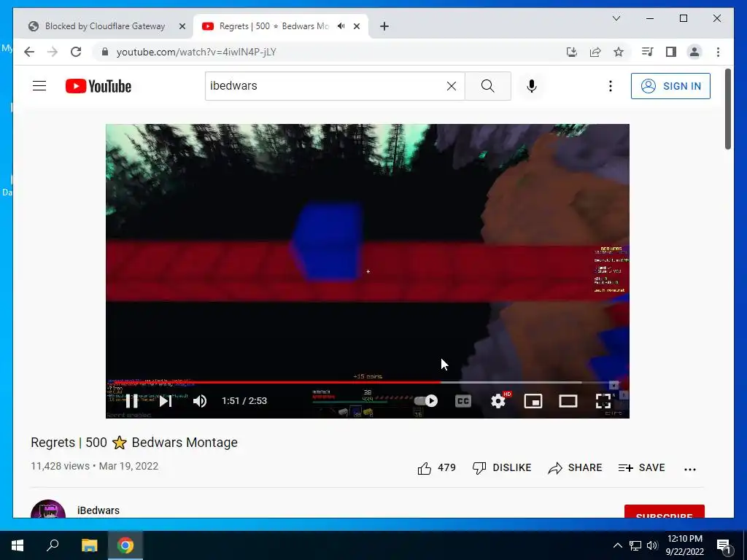Submit search with magnifying glass button

(487, 86)
